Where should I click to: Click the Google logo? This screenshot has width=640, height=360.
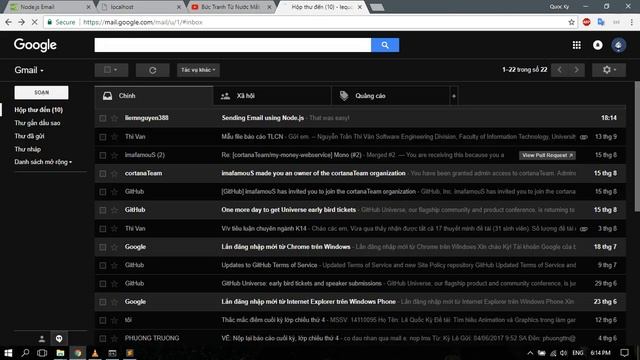coord(36,45)
